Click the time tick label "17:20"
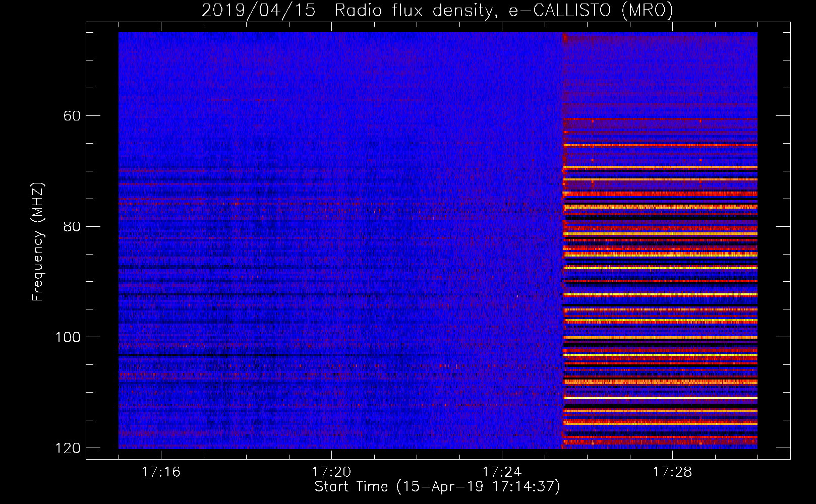 [x=331, y=472]
